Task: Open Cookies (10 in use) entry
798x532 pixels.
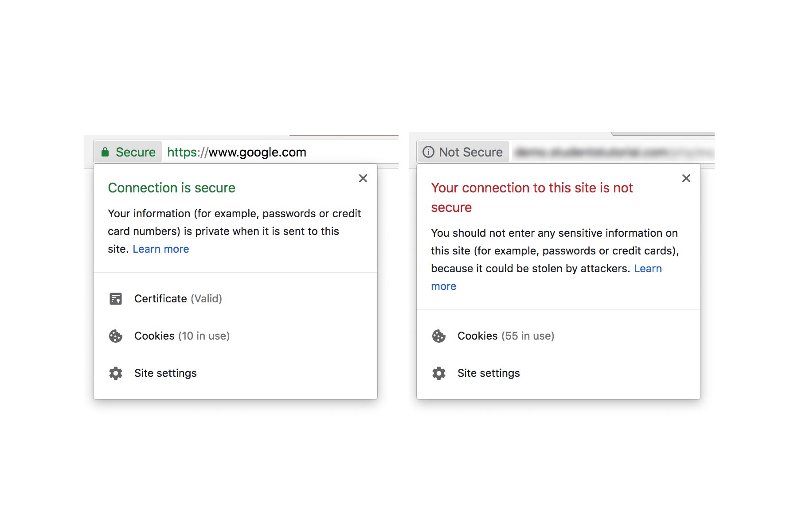Action: (x=182, y=336)
